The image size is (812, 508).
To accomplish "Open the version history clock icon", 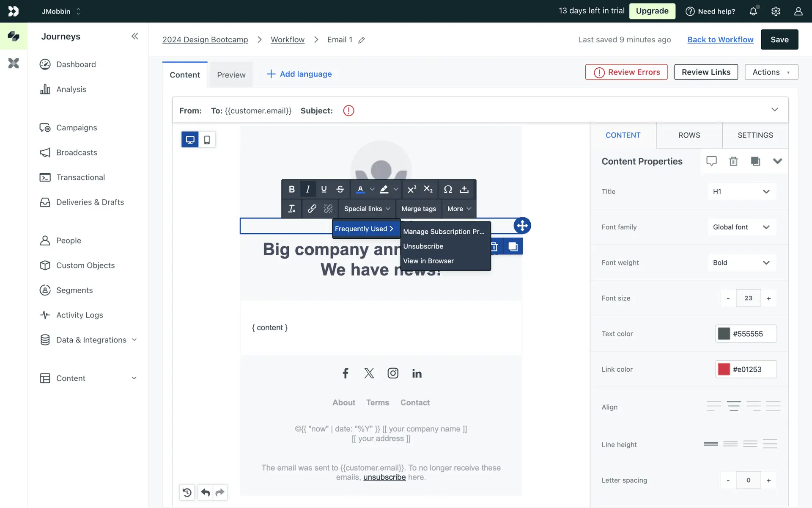I will click(x=187, y=492).
